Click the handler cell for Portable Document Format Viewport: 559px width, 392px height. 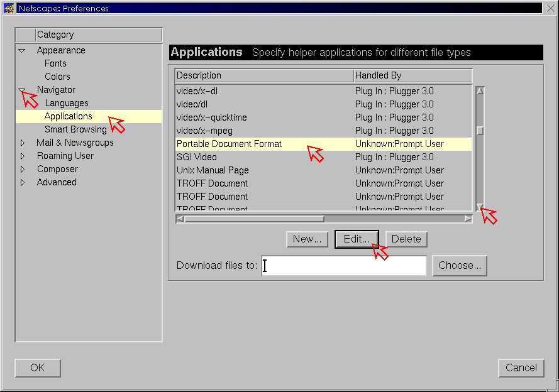coord(399,144)
